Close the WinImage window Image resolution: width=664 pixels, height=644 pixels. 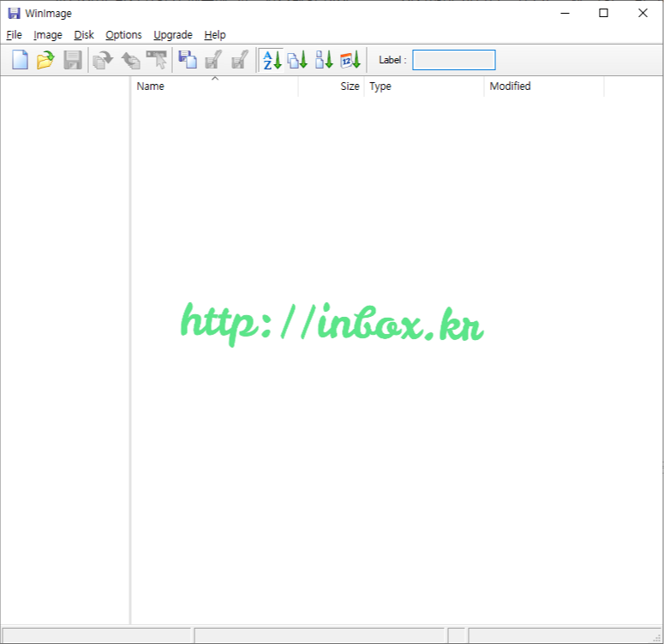coord(643,13)
